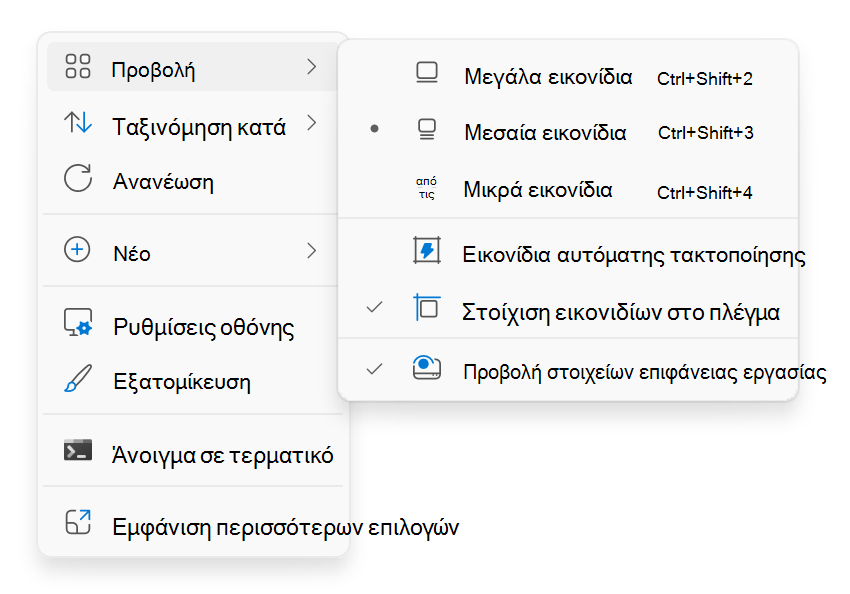Click the plus circle icon next to Νέο
The width and height of the screenshot is (850, 594).
point(77,250)
